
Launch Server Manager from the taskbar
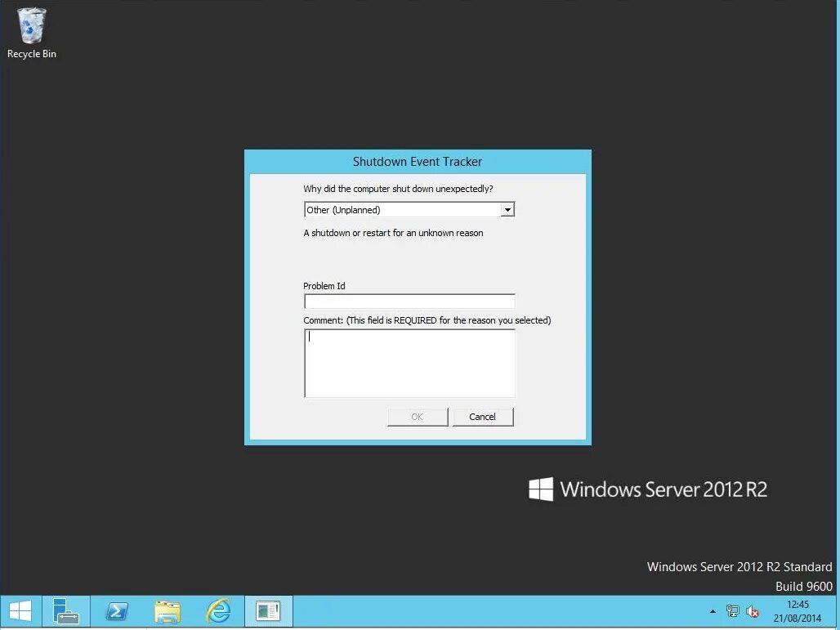66,610
